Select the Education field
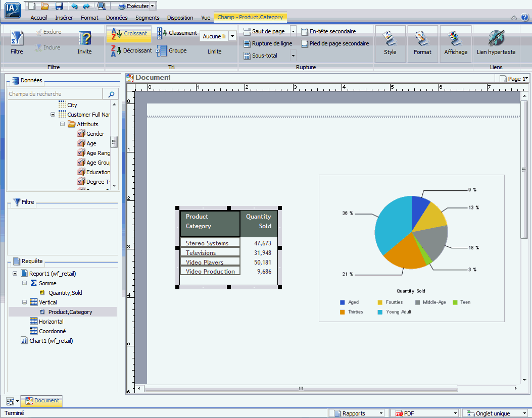The width and height of the screenshot is (532, 418). coord(93,172)
